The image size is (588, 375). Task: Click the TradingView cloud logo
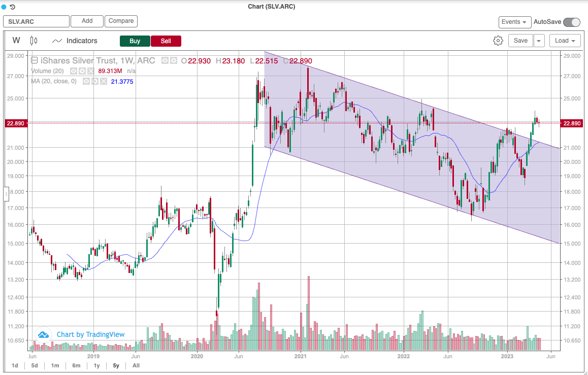point(43,334)
